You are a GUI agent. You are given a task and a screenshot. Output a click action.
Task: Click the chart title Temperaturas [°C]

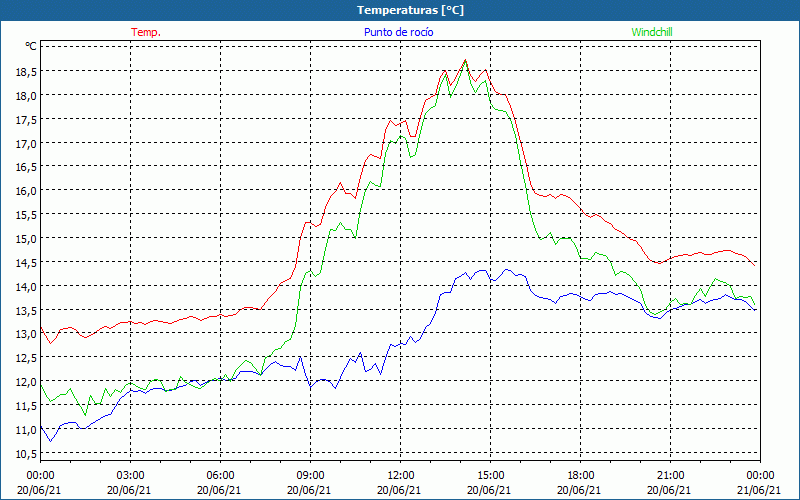click(410, 10)
